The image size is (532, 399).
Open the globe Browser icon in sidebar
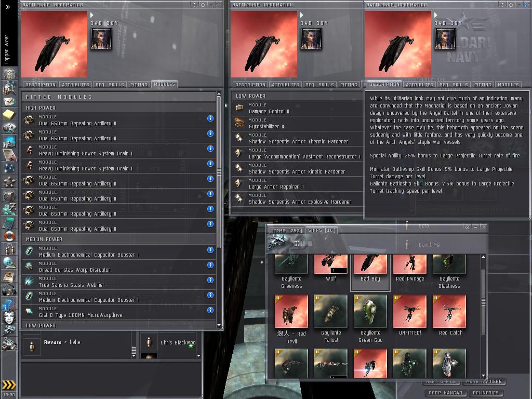click(x=9, y=263)
